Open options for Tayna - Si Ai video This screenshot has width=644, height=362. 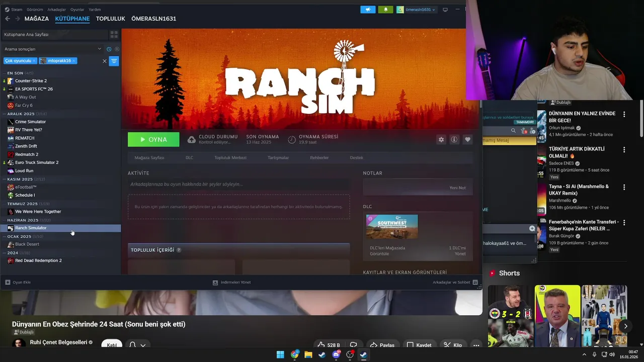coord(624,187)
